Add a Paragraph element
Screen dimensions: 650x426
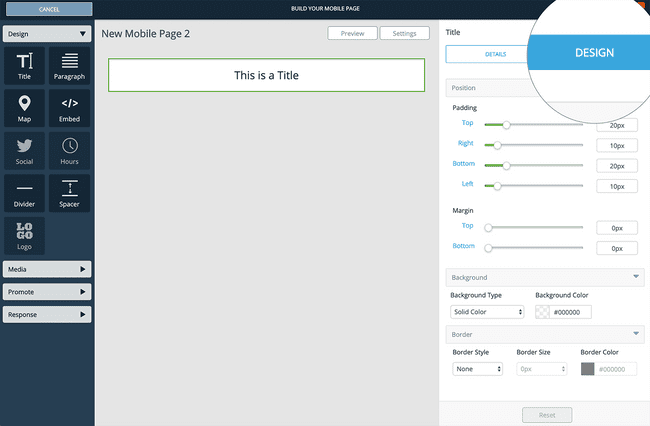(70, 66)
